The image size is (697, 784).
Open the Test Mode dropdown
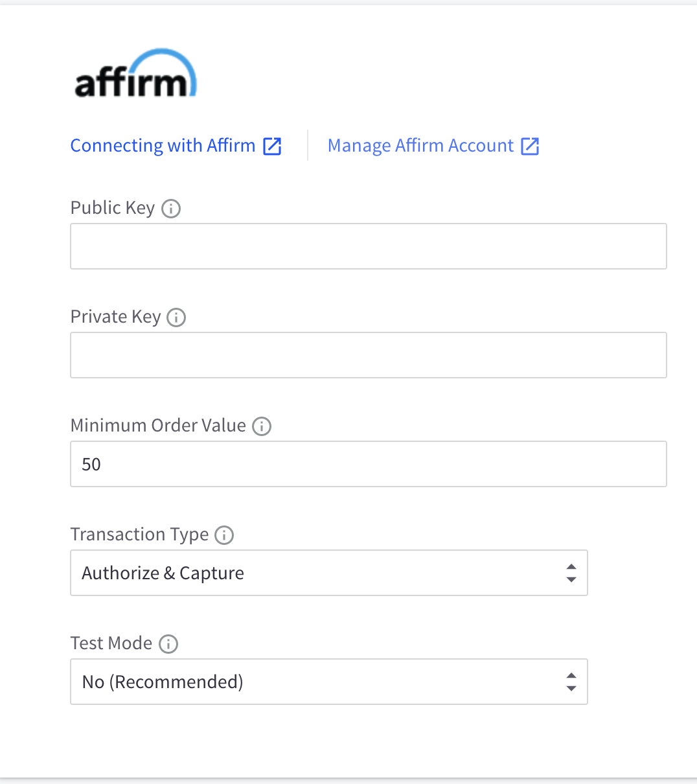click(328, 682)
